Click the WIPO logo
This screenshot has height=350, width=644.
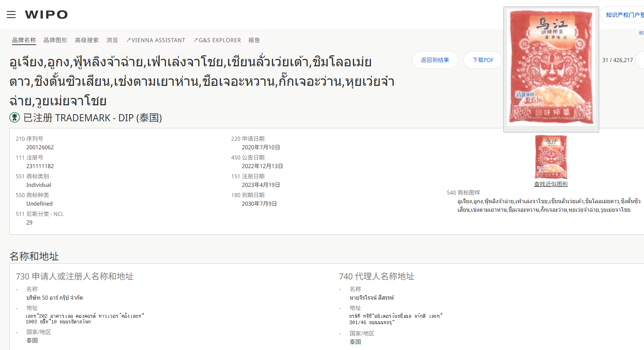pyautogui.click(x=46, y=15)
